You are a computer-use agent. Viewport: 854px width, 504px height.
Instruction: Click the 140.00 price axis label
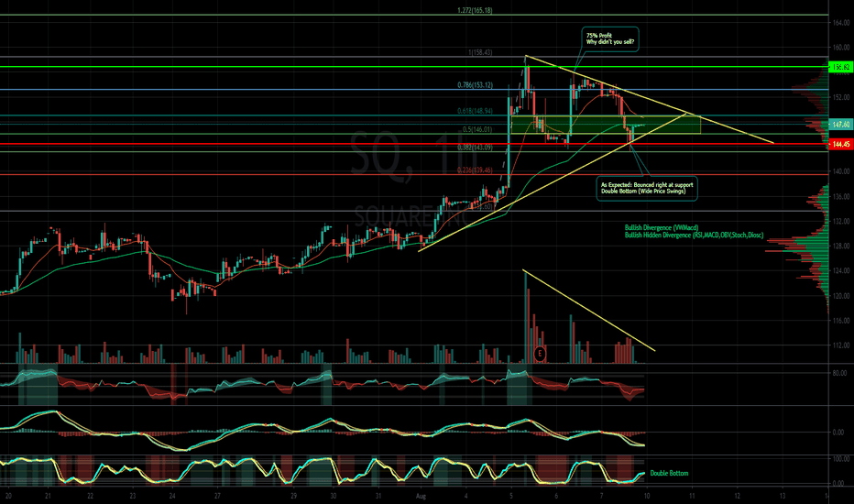tap(841, 171)
